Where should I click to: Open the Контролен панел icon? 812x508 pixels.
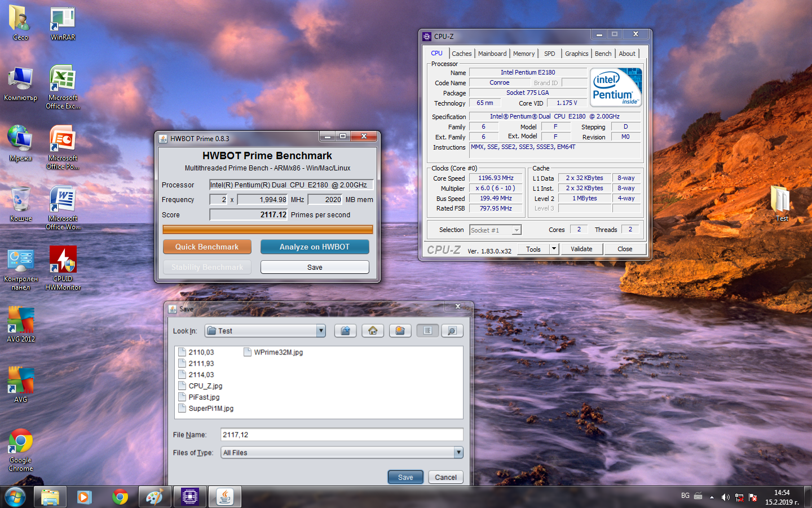[x=20, y=269]
